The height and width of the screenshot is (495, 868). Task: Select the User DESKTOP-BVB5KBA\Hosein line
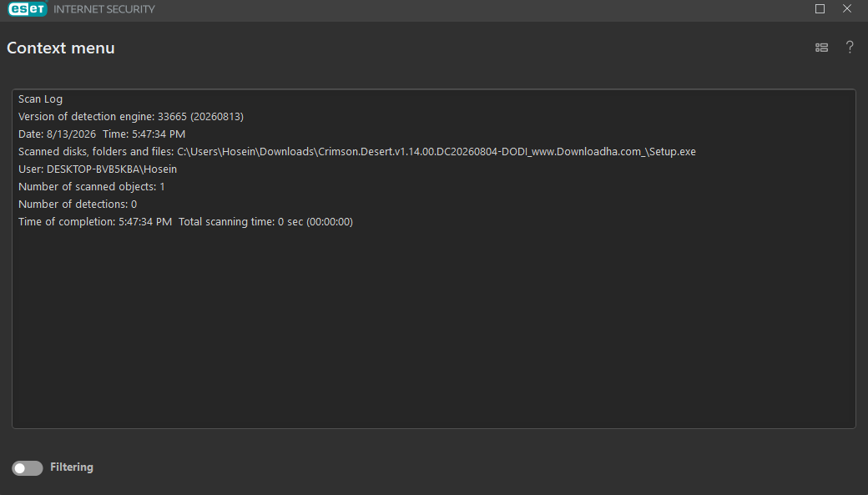[98, 169]
